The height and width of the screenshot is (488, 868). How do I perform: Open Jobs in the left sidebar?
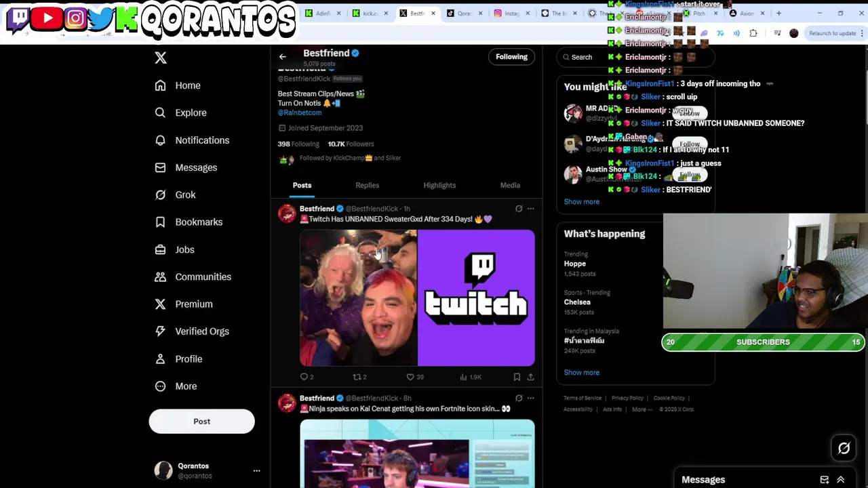click(174, 249)
